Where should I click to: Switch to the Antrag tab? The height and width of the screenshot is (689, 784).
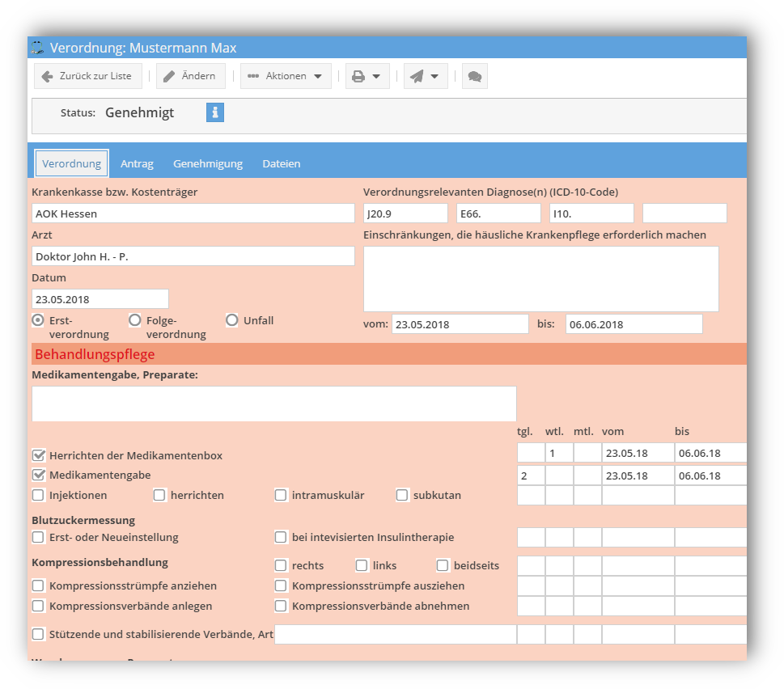[137, 163]
